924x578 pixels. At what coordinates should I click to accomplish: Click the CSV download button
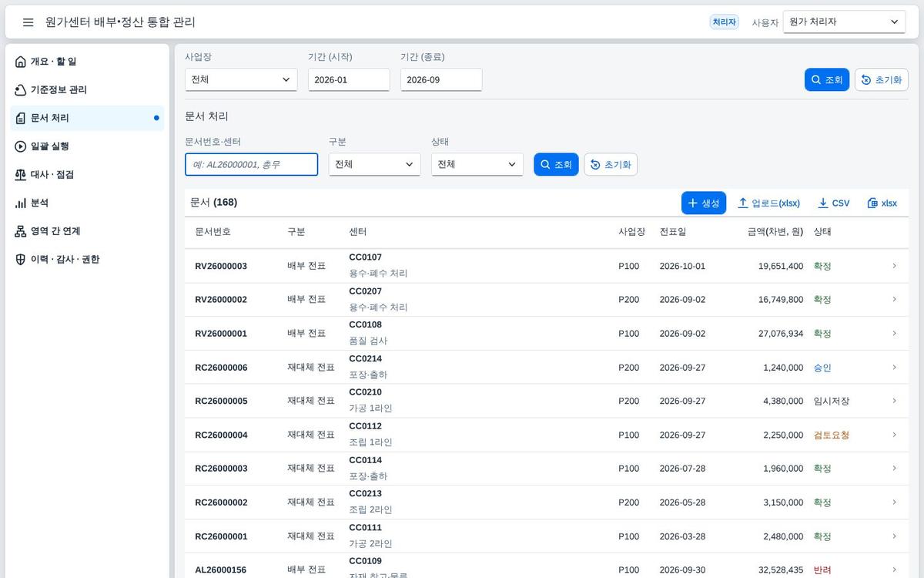click(833, 203)
